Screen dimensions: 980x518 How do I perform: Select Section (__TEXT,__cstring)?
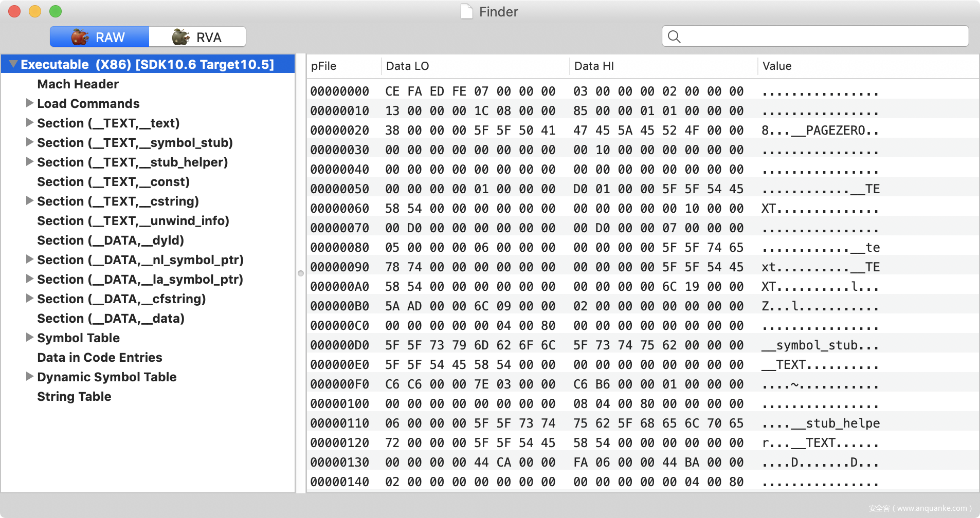(x=118, y=201)
